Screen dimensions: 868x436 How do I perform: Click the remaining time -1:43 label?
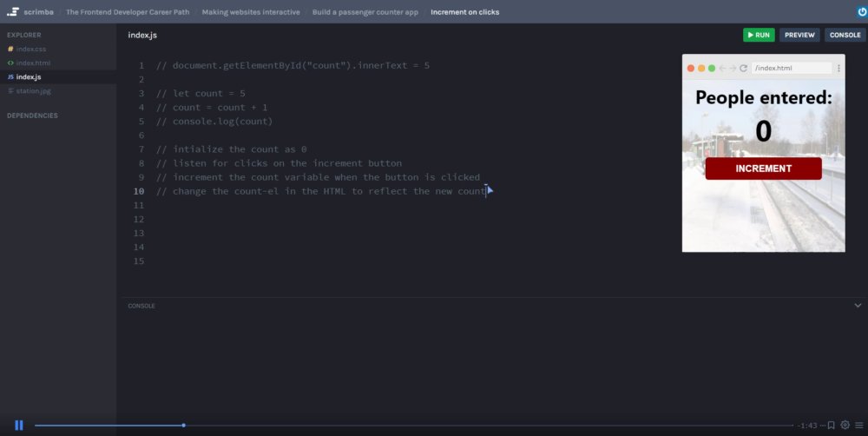click(x=807, y=426)
